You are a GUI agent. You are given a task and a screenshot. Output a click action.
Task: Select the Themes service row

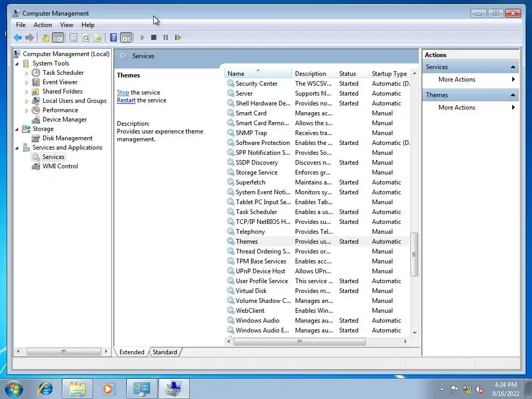click(x=317, y=242)
